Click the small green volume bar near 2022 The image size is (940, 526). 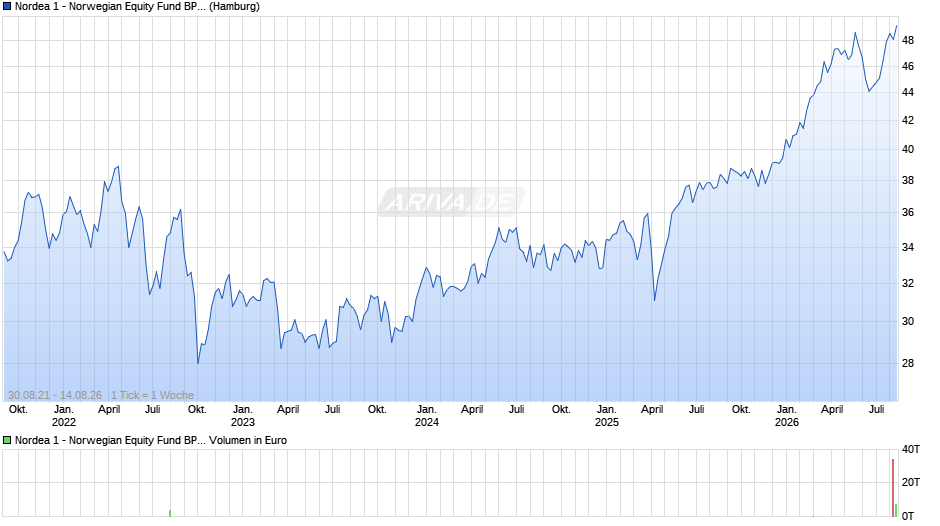click(x=170, y=513)
